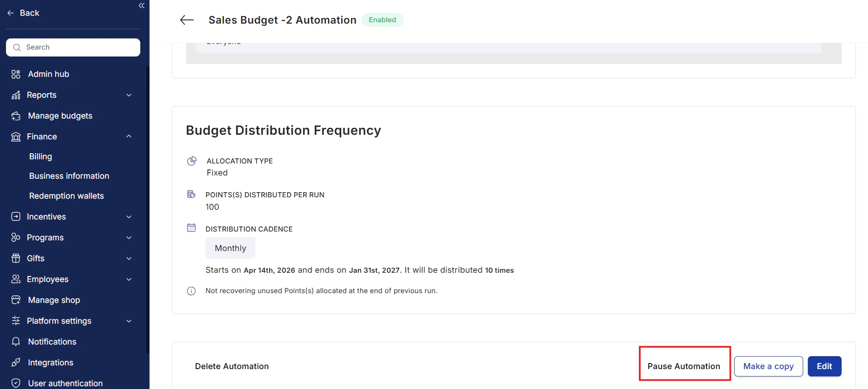Open Admin hub from the sidebar
Screen dimensions: 868x389
pos(49,74)
